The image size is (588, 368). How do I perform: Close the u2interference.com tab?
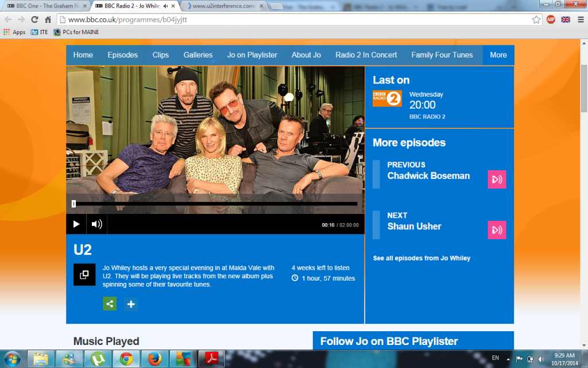pos(261,6)
